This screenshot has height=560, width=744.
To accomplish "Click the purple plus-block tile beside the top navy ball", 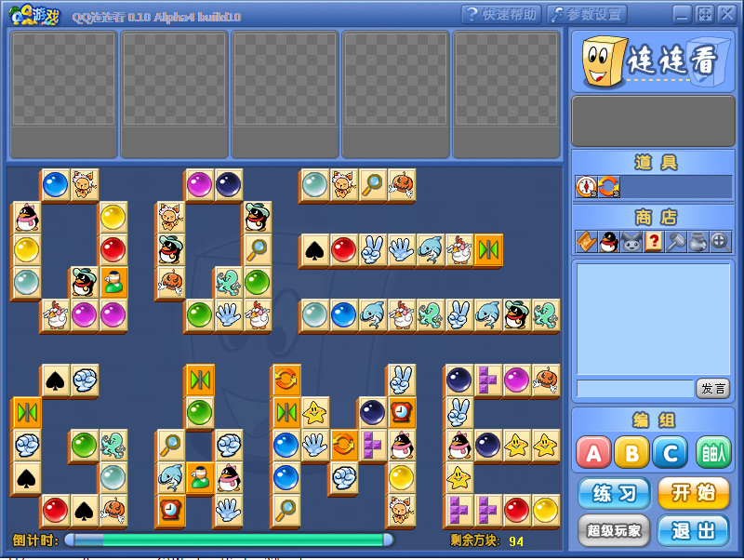I will tap(487, 380).
